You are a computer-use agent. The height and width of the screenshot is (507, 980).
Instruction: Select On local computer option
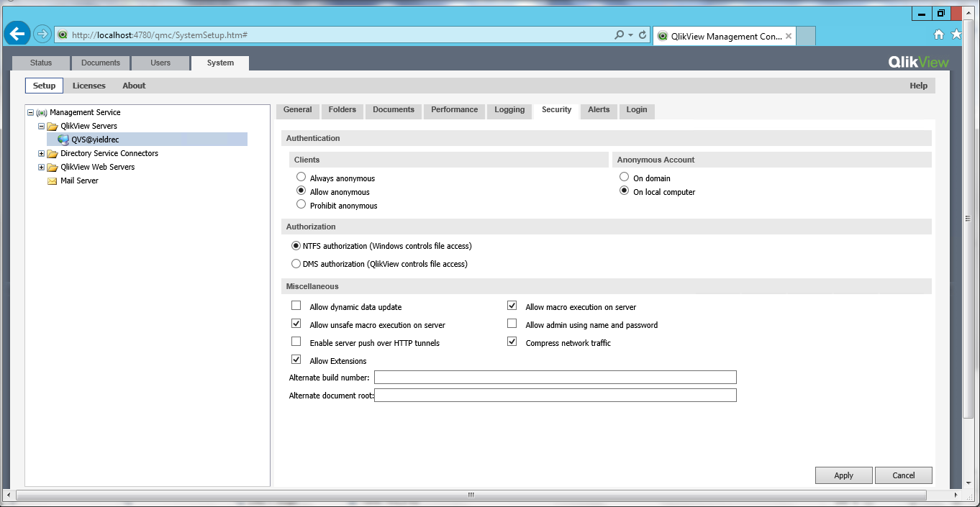(x=624, y=191)
